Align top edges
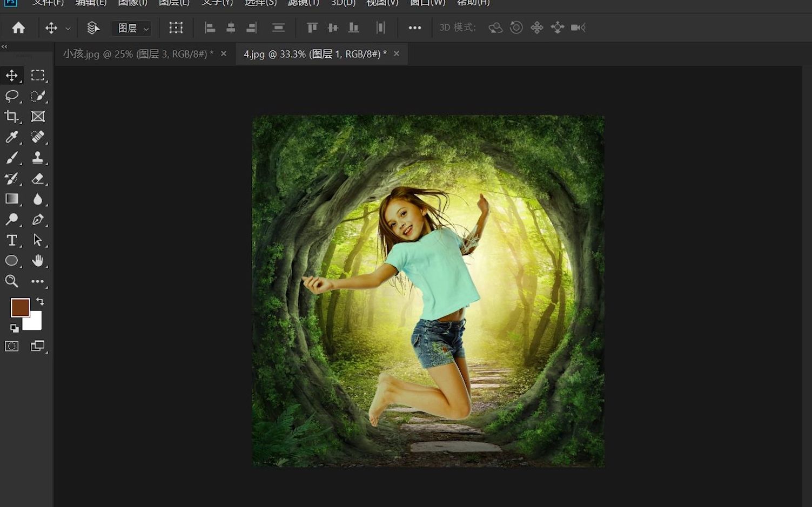812x507 pixels. click(x=312, y=28)
